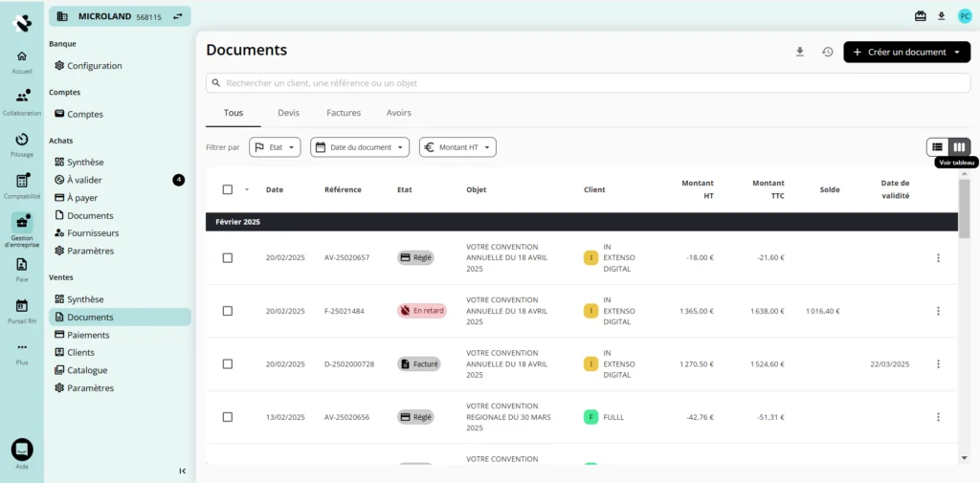Expand the Date du document filter

361,147
